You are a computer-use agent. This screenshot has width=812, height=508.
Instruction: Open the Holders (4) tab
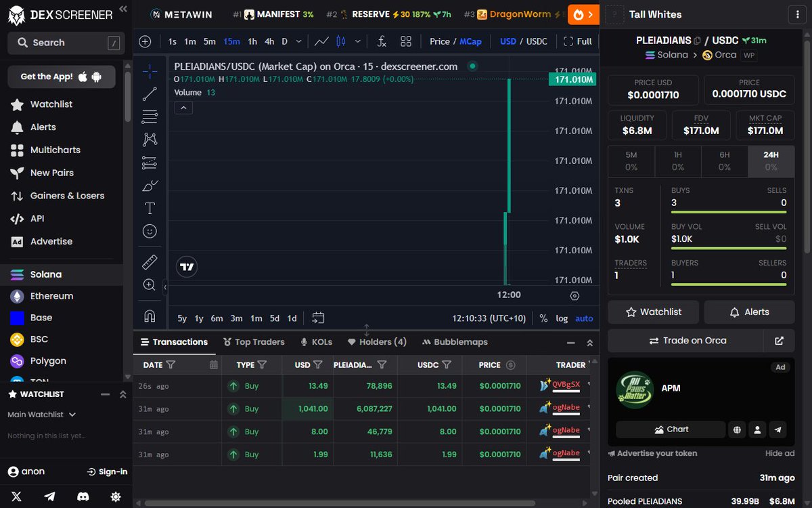click(x=377, y=342)
